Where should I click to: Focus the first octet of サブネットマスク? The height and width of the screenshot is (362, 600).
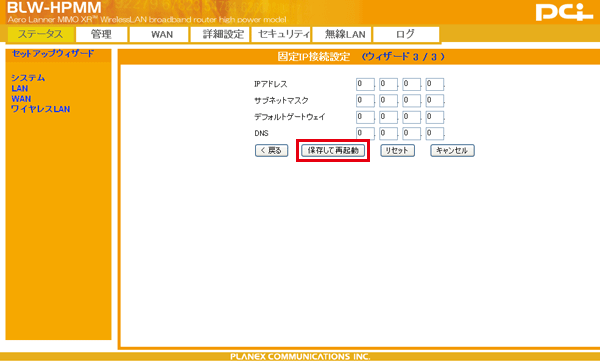coord(365,101)
